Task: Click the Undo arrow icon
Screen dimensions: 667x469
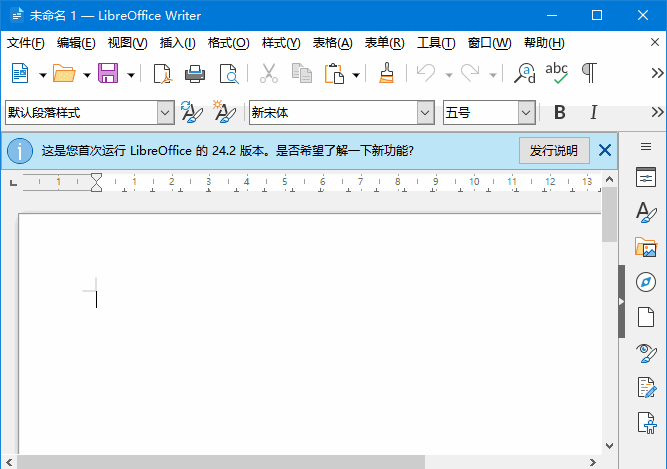Action: tap(426, 74)
